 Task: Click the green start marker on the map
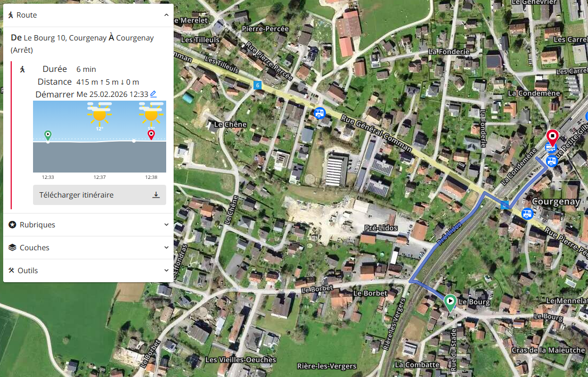coord(450,302)
